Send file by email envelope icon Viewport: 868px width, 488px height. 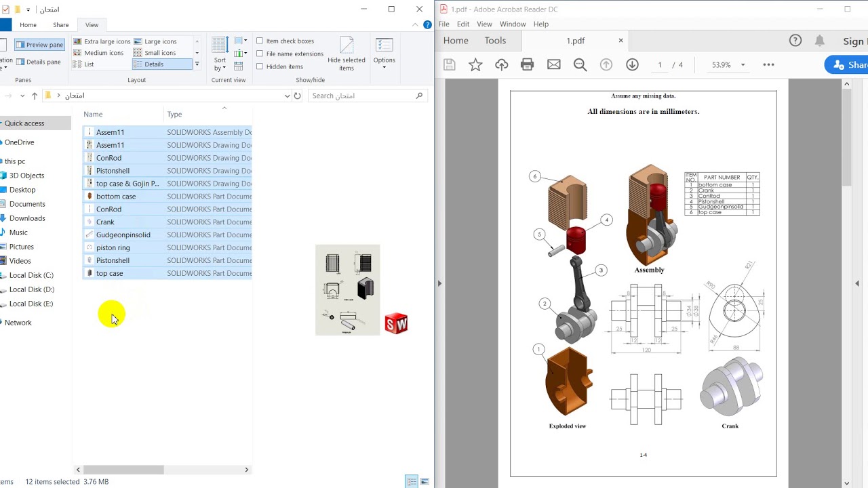pos(554,65)
